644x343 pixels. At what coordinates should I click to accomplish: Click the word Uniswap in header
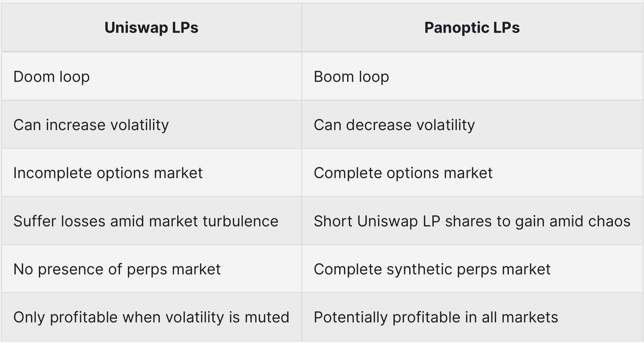click(136, 28)
